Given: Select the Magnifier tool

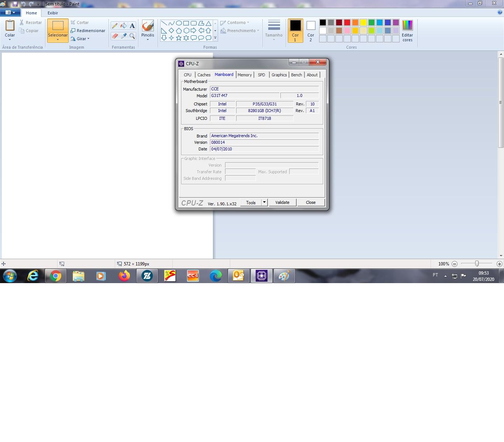Looking at the screenshot, I should click(132, 36).
